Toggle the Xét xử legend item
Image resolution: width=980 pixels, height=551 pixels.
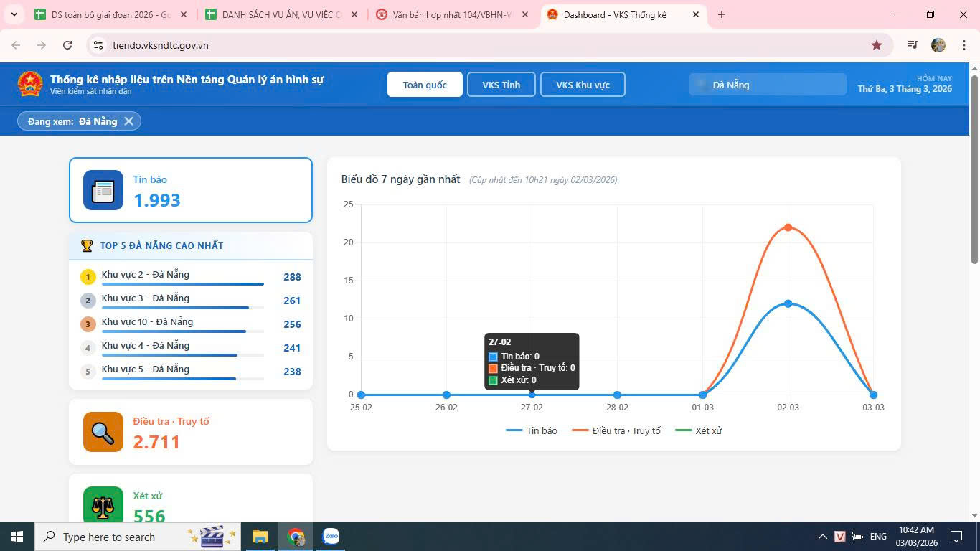[699, 430]
